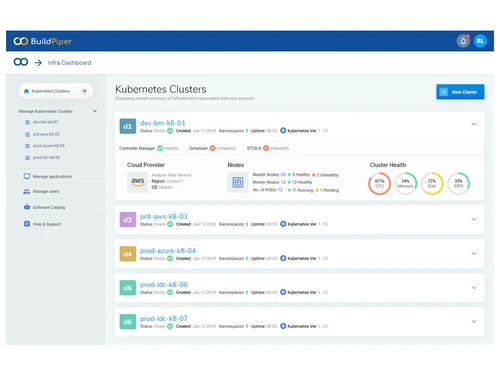Screen dimensions: 500x375
Task: Click the Help & Support icon
Action: pos(27,224)
